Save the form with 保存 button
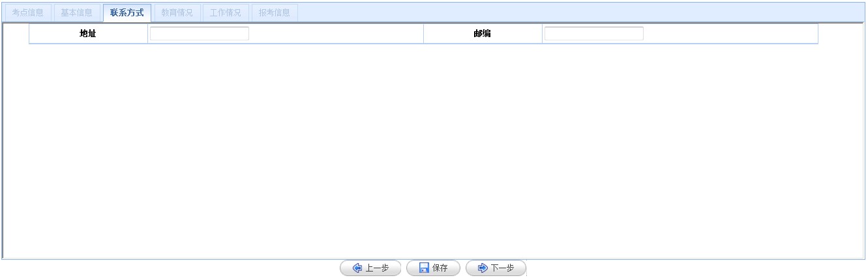 [x=433, y=268]
